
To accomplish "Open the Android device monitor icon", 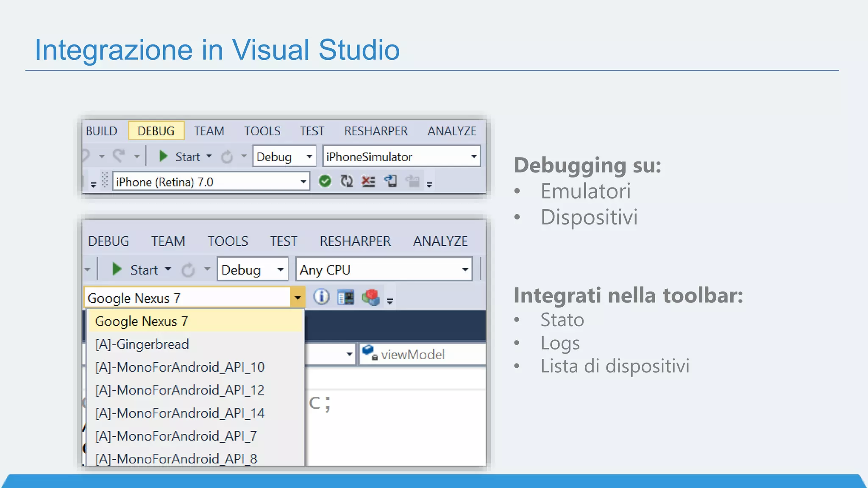I will [x=346, y=297].
